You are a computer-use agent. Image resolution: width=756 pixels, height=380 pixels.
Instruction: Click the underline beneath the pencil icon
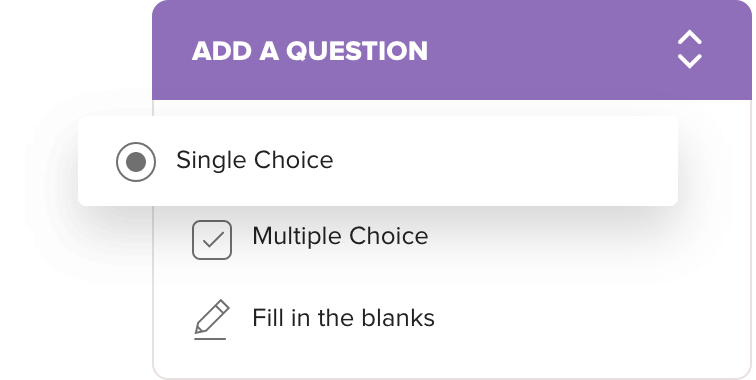pyautogui.click(x=210, y=339)
